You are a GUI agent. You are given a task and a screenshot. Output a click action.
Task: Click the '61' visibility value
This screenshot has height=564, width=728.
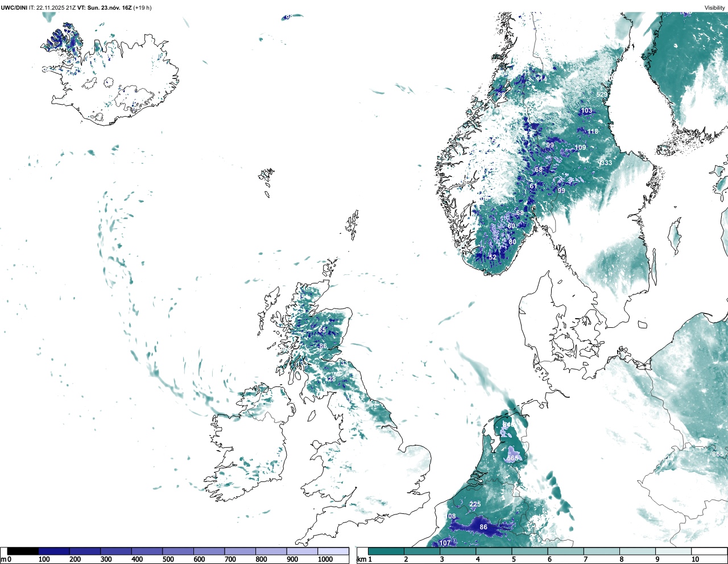click(533, 186)
